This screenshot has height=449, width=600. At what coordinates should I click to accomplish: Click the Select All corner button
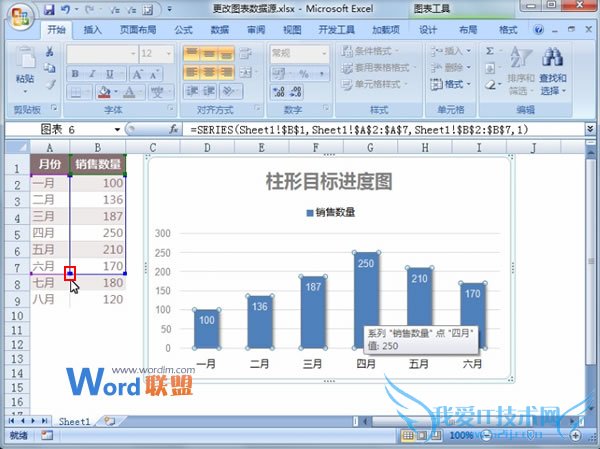(17, 147)
